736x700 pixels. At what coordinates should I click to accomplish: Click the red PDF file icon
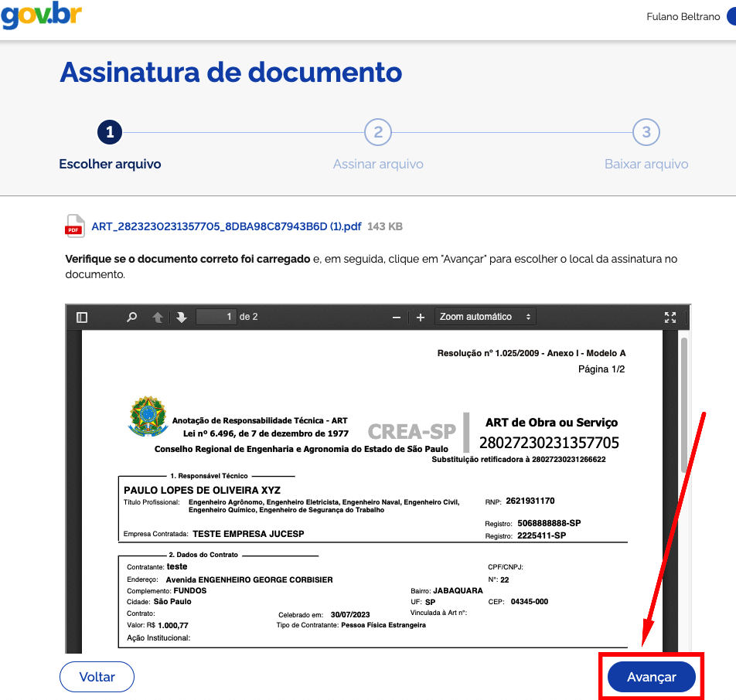point(75,226)
